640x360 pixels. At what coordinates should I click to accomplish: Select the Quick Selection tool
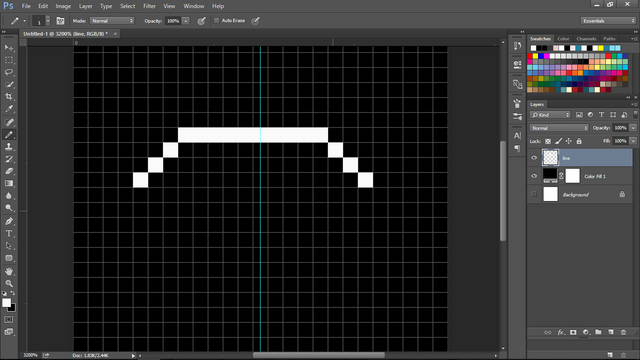click(x=9, y=84)
